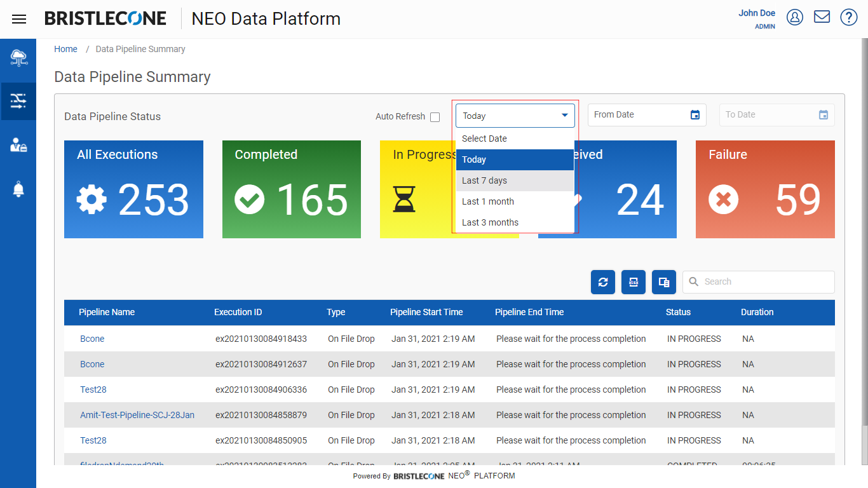Choose Last 1 month option
This screenshot has width=868, height=488.
tap(515, 201)
